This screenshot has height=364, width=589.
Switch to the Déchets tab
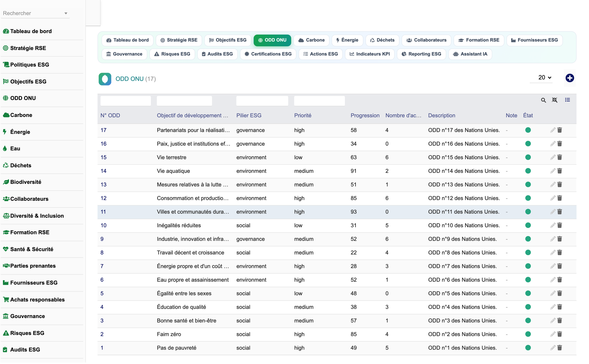pyautogui.click(x=382, y=40)
